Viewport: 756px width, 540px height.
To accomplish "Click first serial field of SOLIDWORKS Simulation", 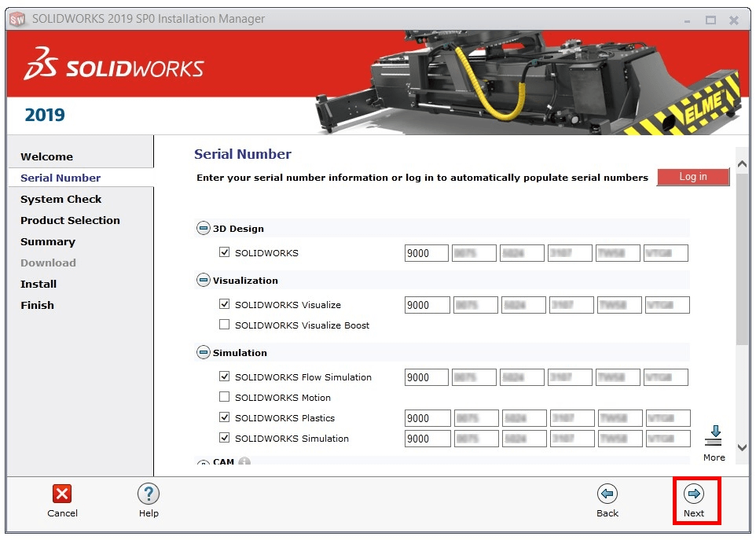I will (428, 439).
